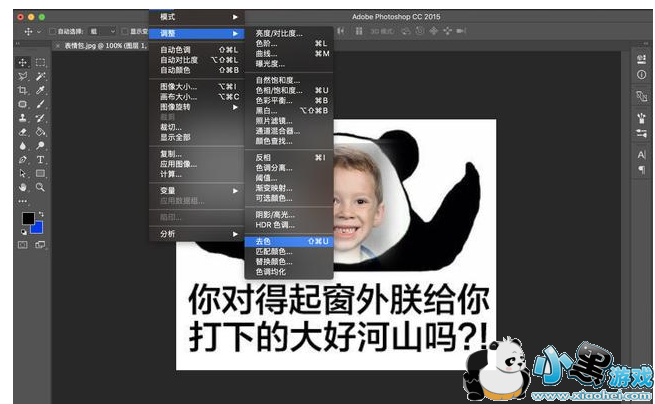655x404 pixels.
Task: Choose 色相/饱和度... menu entry
Action: pyautogui.click(x=289, y=90)
